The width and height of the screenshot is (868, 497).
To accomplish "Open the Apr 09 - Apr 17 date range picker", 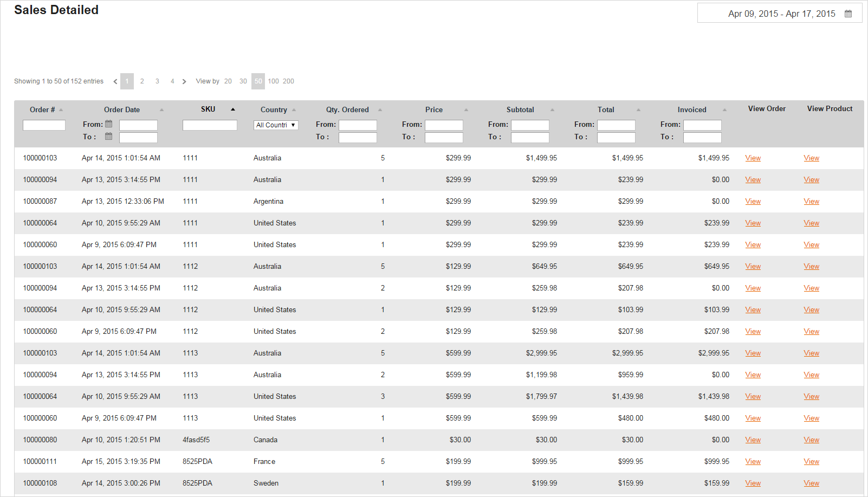I will [781, 14].
